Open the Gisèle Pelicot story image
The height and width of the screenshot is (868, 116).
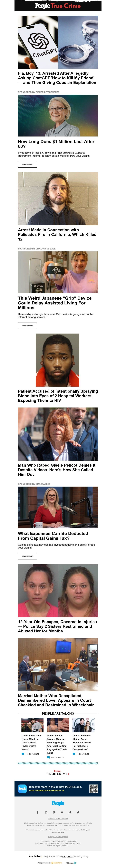click(x=58, y=434)
